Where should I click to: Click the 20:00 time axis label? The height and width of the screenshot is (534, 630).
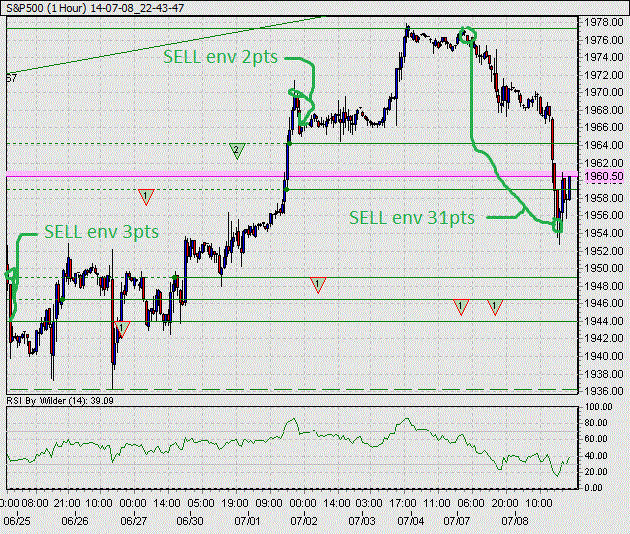pyautogui.click(x=505, y=503)
